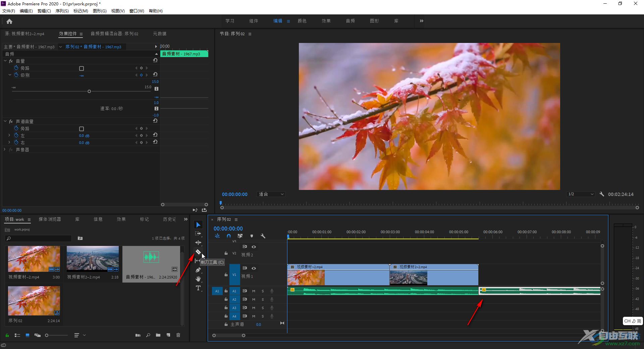This screenshot has height=349, width=644.
Task: Open the 媒体浏览器 panel tab
Action: coord(50,219)
